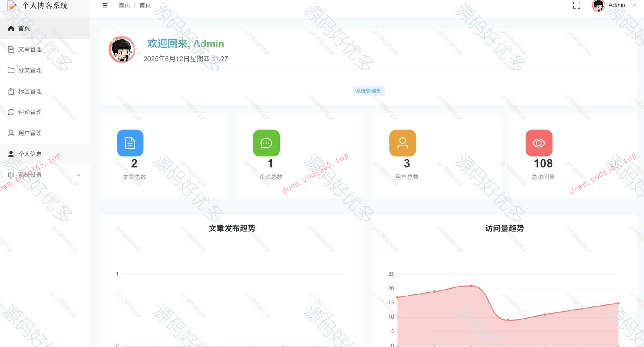The width and height of the screenshot is (644, 347).
Task: Open 评论管理 from the sidebar
Action: [30, 112]
